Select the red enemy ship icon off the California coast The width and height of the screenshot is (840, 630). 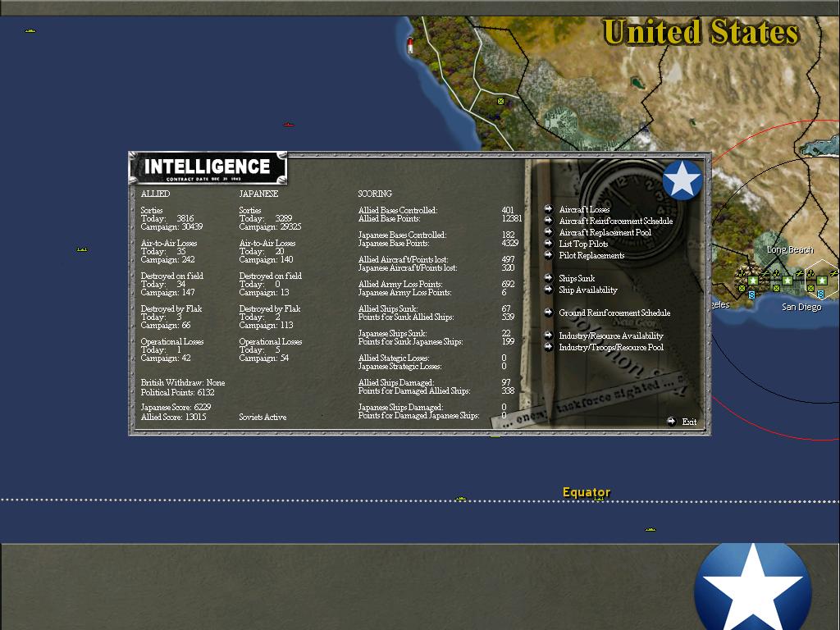pos(289,125)
